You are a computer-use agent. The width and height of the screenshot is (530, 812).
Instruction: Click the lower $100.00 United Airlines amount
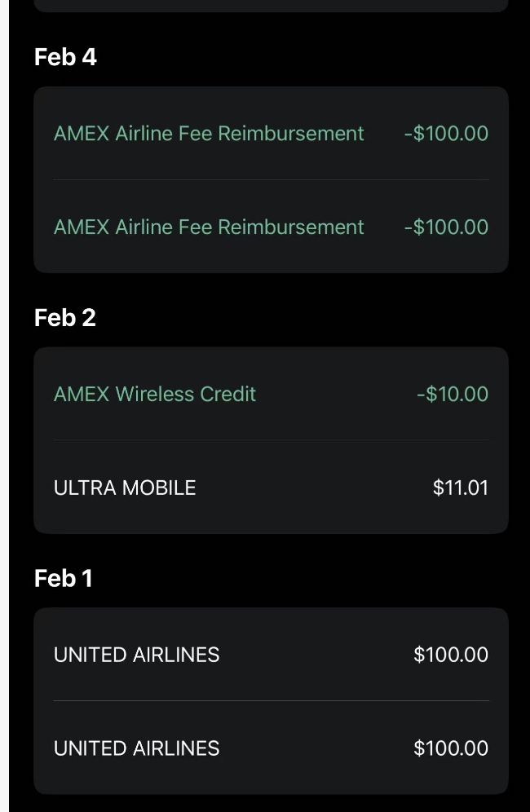(x=451, y=748)
